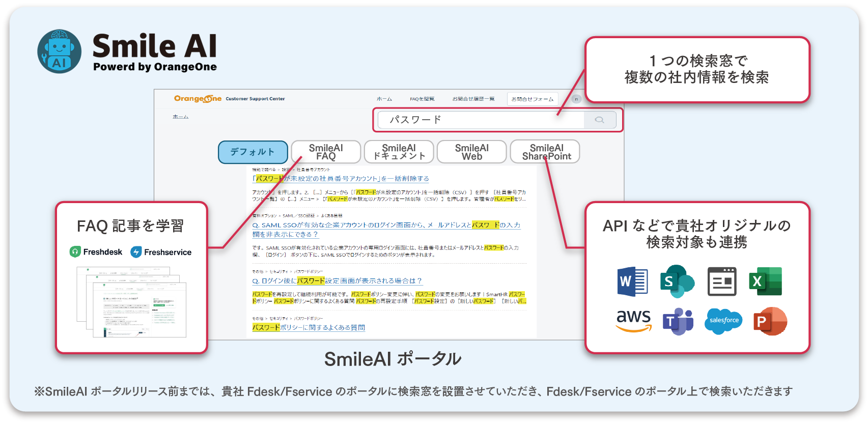The image size is (868, 423).
Task: Click the Salesforce cloud icon
Action: 723,321
